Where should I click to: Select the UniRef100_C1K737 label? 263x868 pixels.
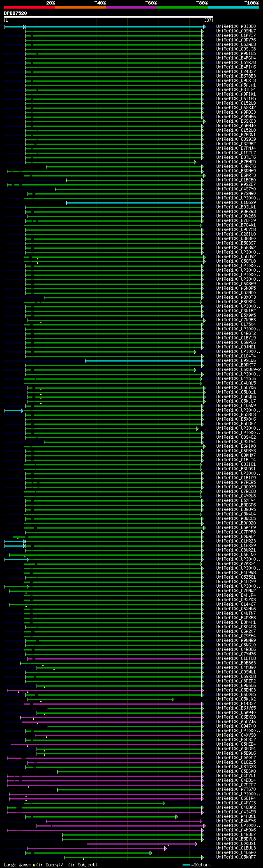(236, 36)
